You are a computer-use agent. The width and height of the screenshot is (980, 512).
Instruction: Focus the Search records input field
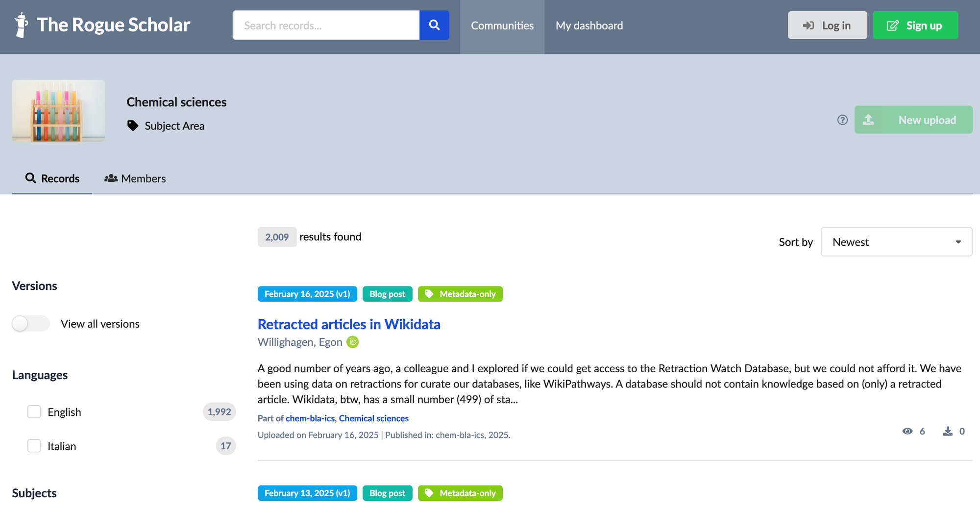point(326,25)
